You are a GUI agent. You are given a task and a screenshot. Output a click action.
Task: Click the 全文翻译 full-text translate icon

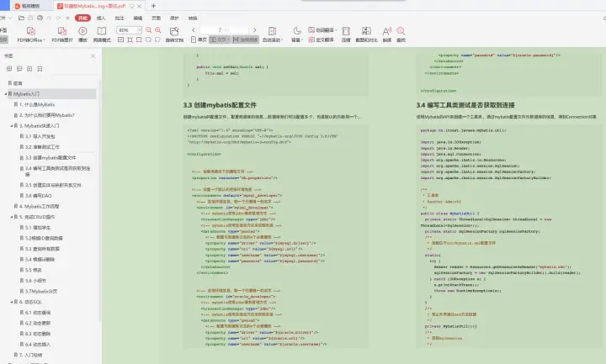(311, 40)
